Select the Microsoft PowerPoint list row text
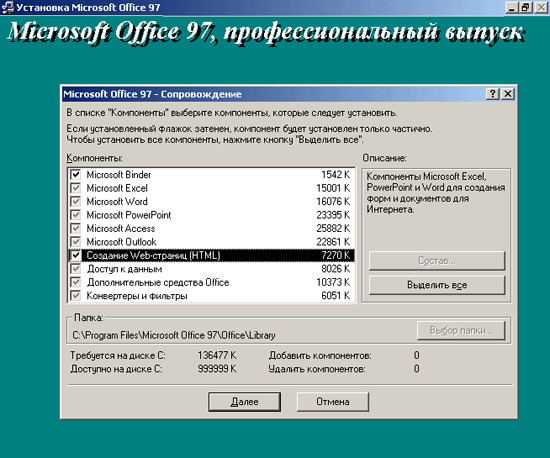 point(129,215)
